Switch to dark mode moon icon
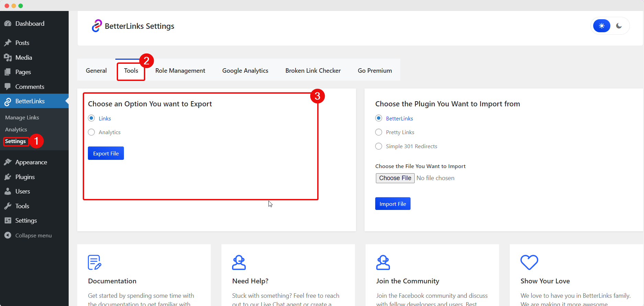The width and height of the screenshot is (644, 306). pos(619,26)
